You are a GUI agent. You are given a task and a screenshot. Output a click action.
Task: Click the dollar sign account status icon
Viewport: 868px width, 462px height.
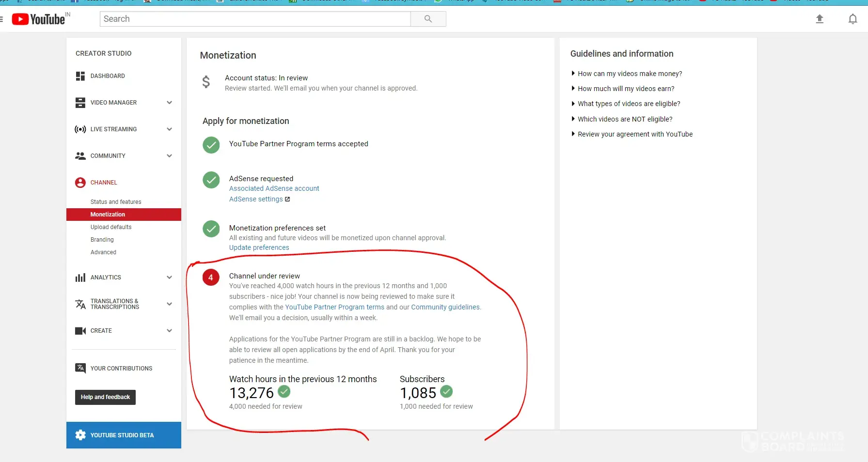point(206,82)
